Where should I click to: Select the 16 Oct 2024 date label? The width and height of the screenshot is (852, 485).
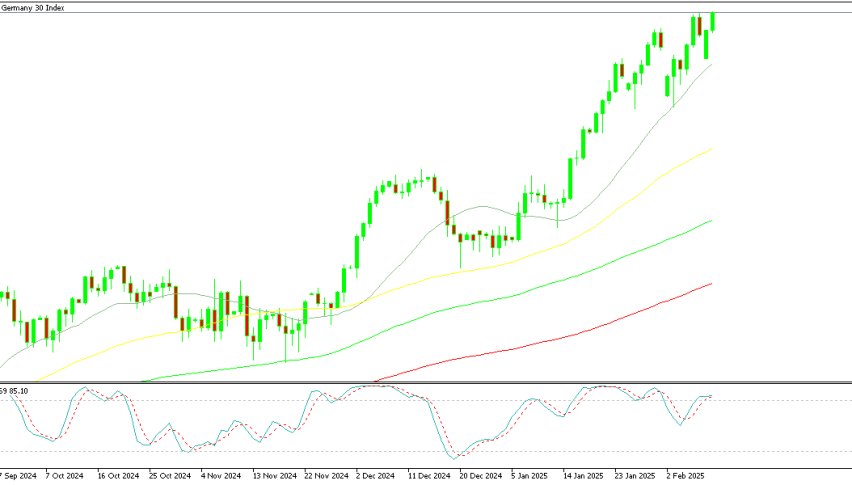(118, 476)
